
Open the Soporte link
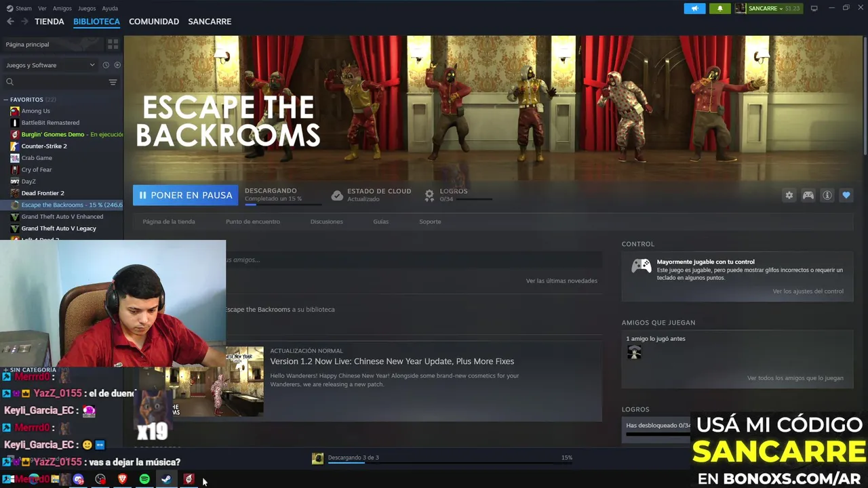430,222
